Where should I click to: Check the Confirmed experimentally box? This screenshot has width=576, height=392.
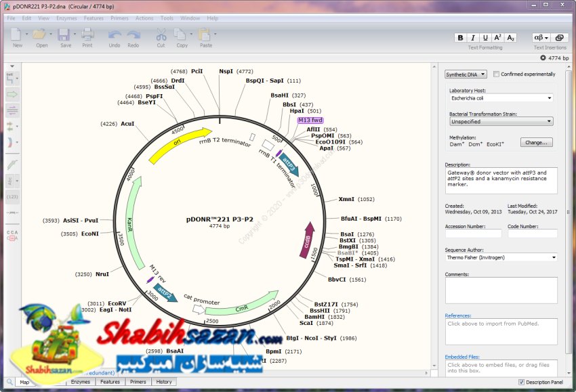click(x=497, y=74)
